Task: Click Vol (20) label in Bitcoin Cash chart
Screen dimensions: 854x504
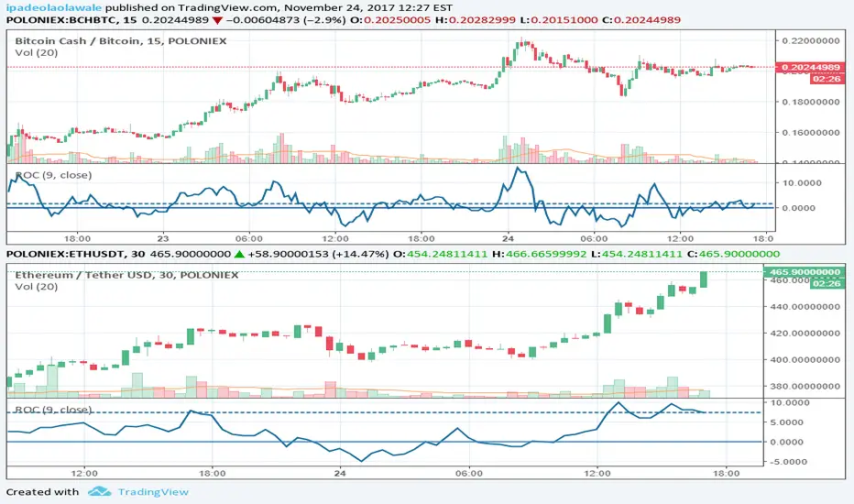Action: tap(36, 53)
